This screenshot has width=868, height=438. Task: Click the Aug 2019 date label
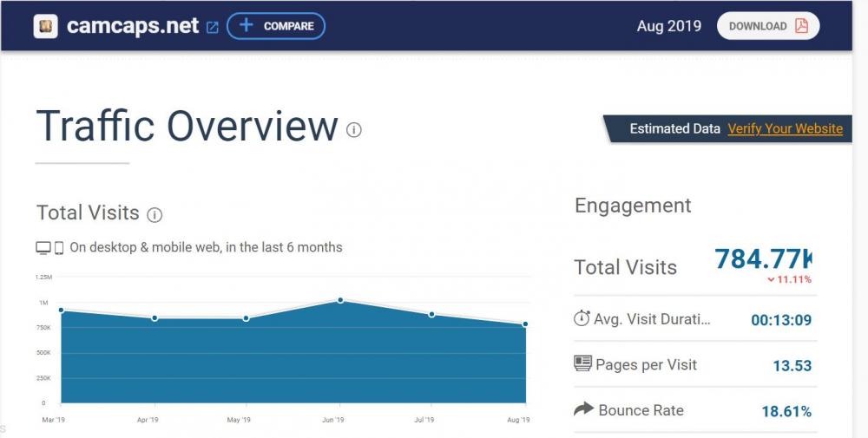pos(668,26)
